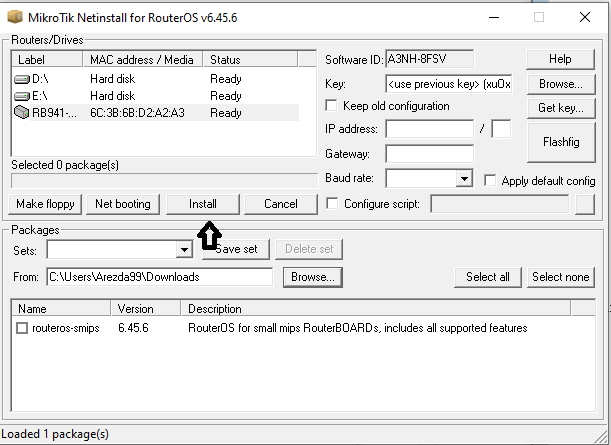Click the Gateway input field
Image resolution: width=611 pixels, height=445 pixels.
[x=429, y=154]
